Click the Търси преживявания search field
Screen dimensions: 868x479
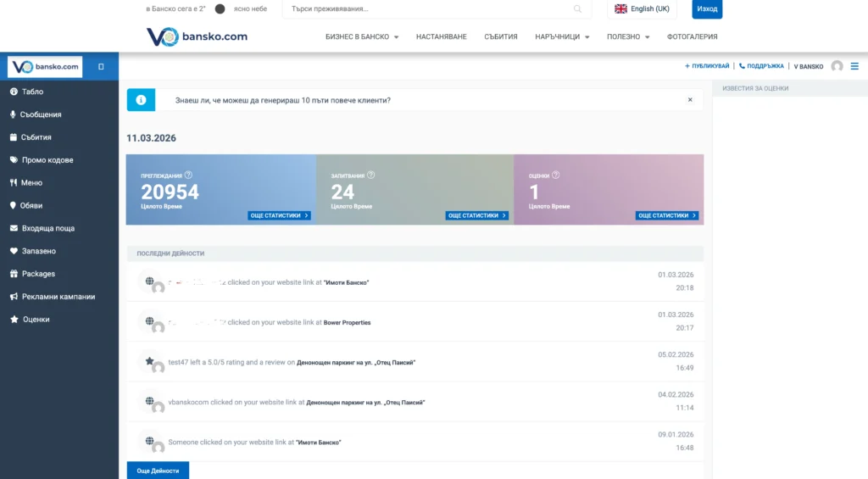[x=428, y=9]
